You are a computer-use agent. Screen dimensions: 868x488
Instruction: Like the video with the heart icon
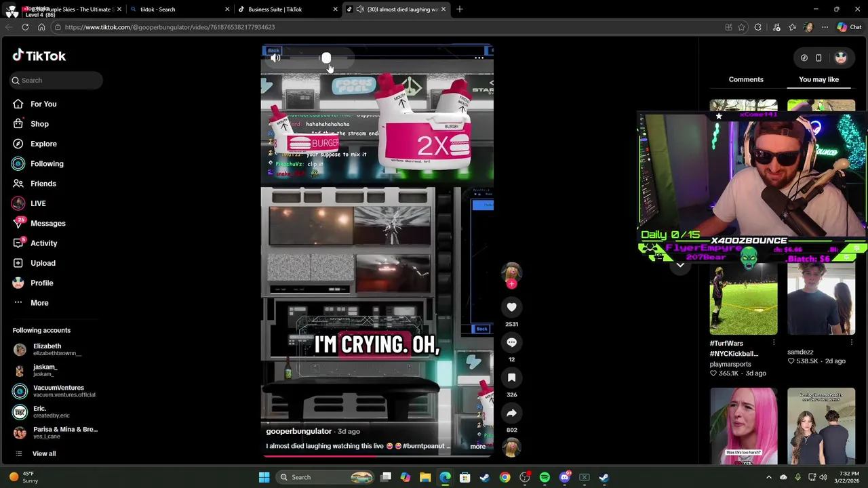pos(511,307)
